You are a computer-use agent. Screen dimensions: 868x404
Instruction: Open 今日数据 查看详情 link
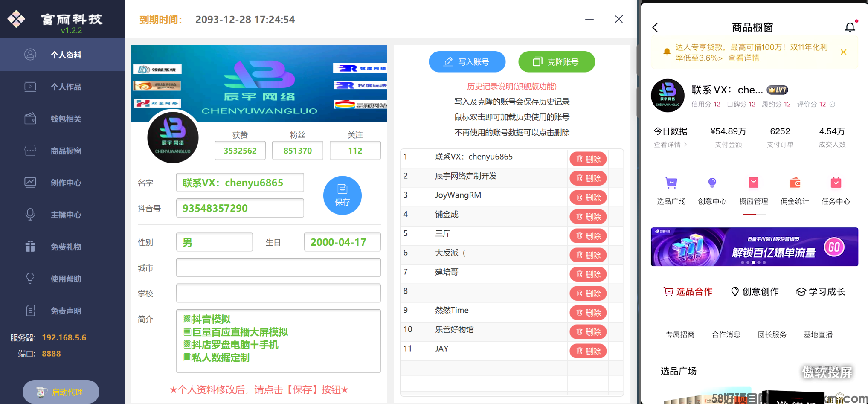(x=671, y=145)
